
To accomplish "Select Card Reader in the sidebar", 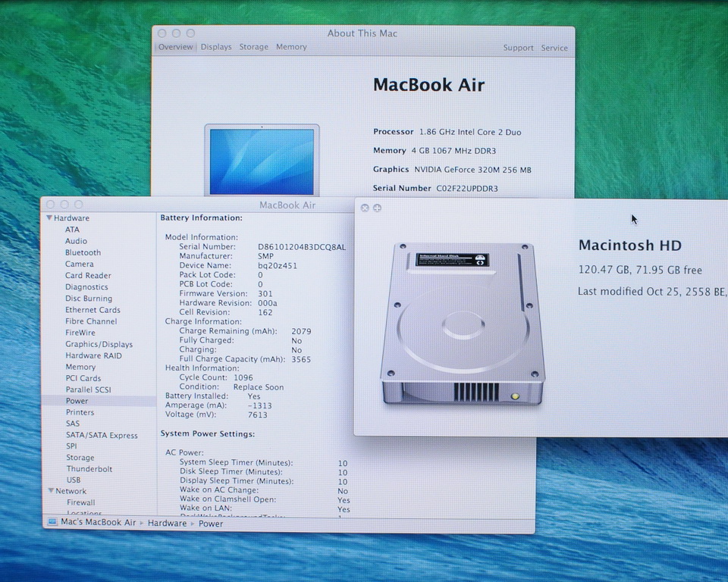I will tap(88, 275).
